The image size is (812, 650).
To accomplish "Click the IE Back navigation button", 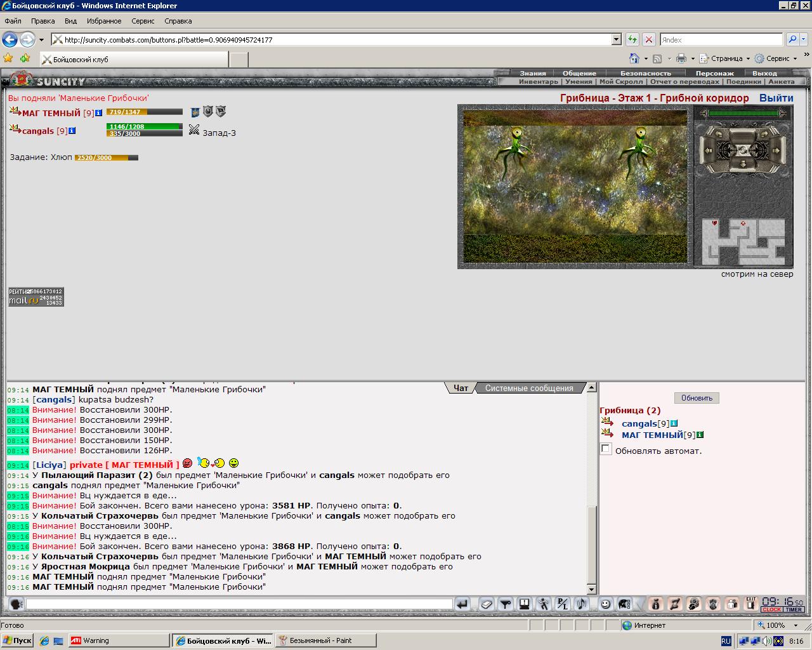I will (x=10, y=39).
